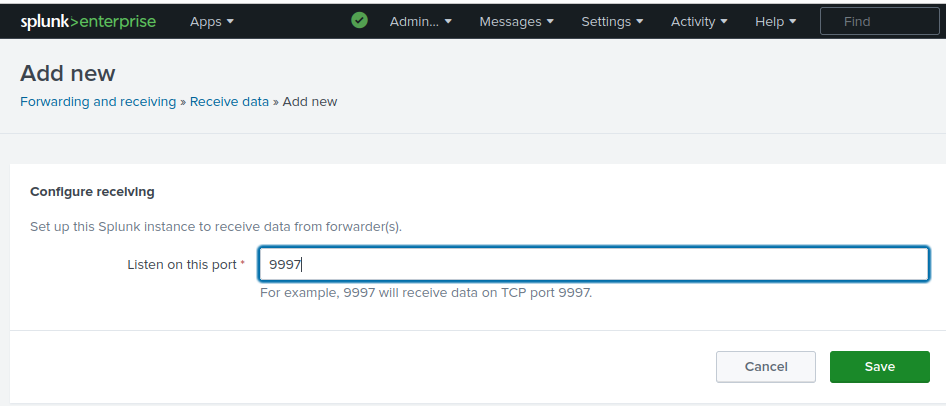Click the port number input containing 9997

tap(594, 265)
